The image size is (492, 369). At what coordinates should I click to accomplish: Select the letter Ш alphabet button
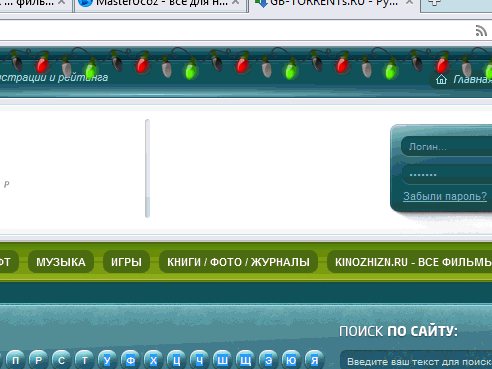coord(222,360)
